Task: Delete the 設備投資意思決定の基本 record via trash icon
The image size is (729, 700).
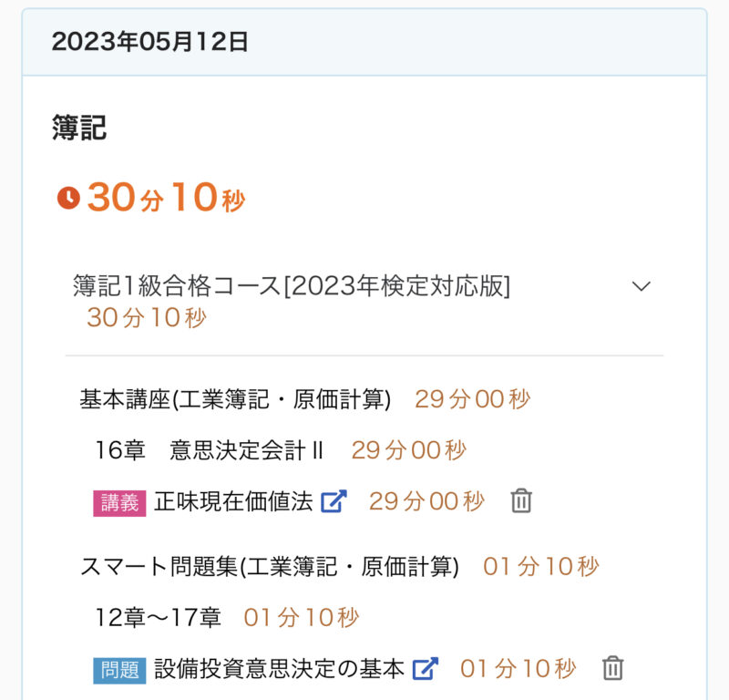Action: 613,669
